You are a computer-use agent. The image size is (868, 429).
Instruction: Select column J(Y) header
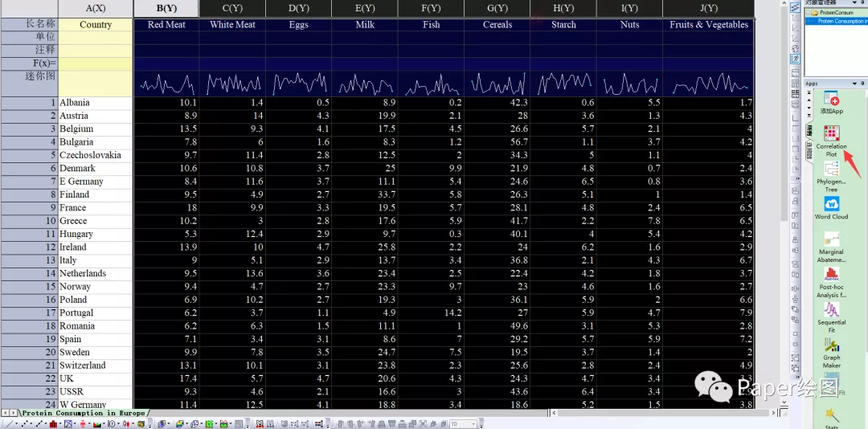(708, 9)
